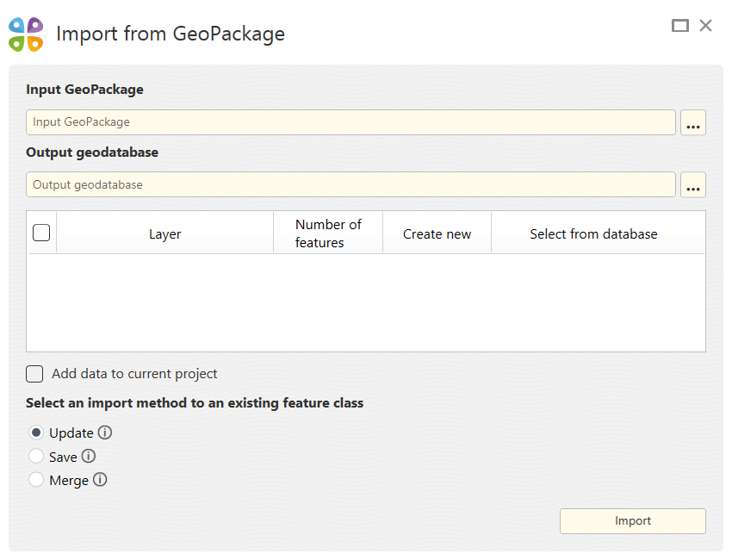Screen dimensions: 732x560
Task: Click inside the Input GeoPackage path field
Action: (350, 122)
